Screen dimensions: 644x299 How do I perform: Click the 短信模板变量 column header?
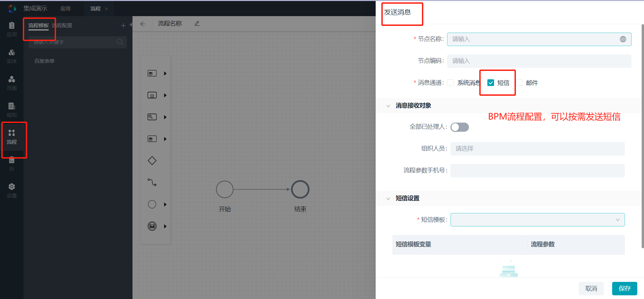pyautogui.click(x=413, y=245)
